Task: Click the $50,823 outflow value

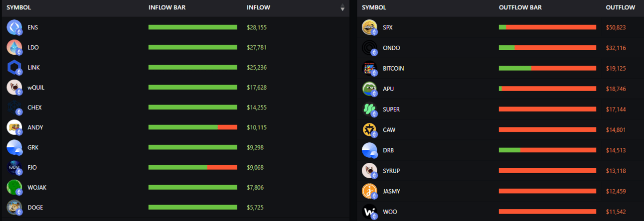Action: tap(616, 27)
